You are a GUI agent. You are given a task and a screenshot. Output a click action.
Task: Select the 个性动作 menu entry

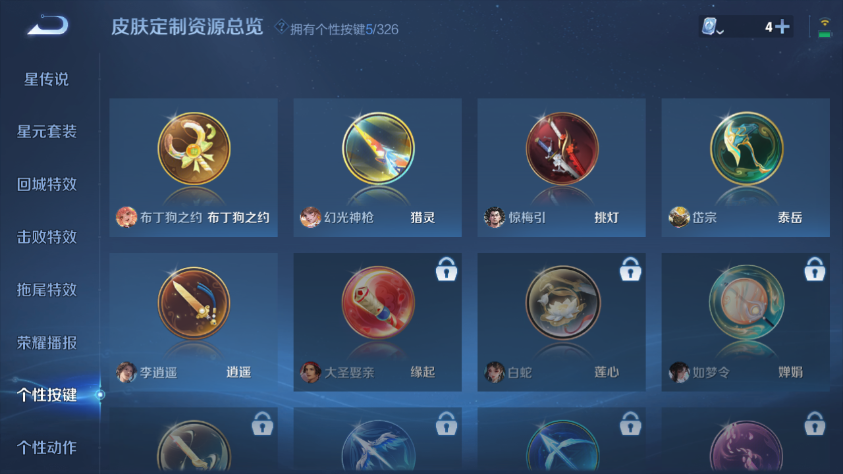pos(47,448)
